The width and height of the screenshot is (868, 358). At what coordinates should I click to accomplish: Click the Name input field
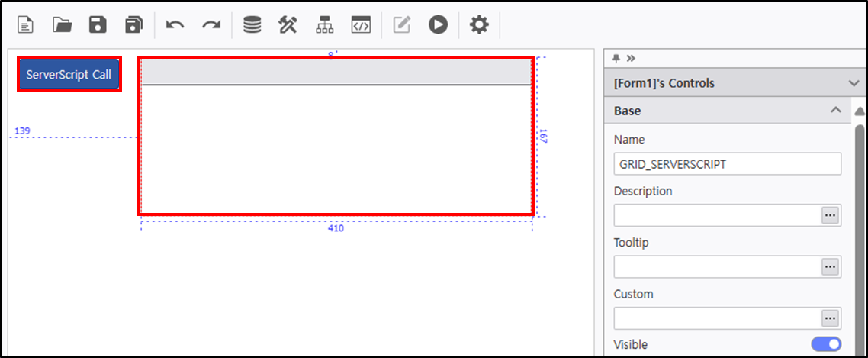(728, 164)
